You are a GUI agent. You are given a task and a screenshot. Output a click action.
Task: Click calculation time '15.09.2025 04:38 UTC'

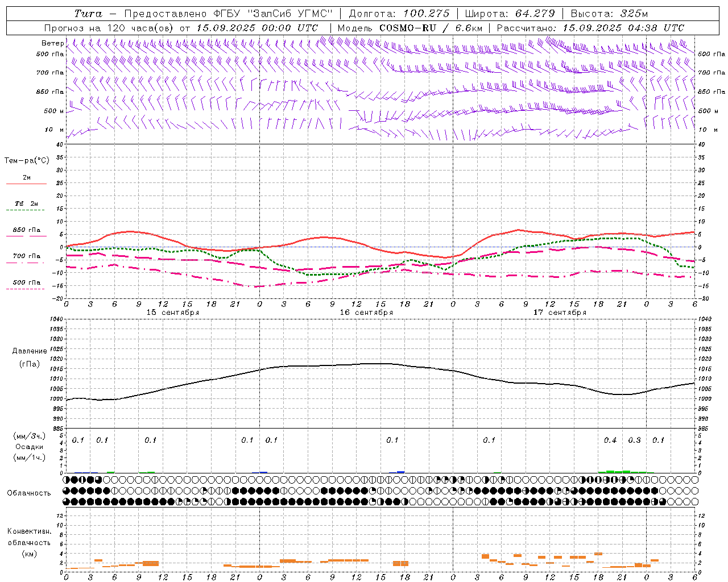click(x=623, y=28)
